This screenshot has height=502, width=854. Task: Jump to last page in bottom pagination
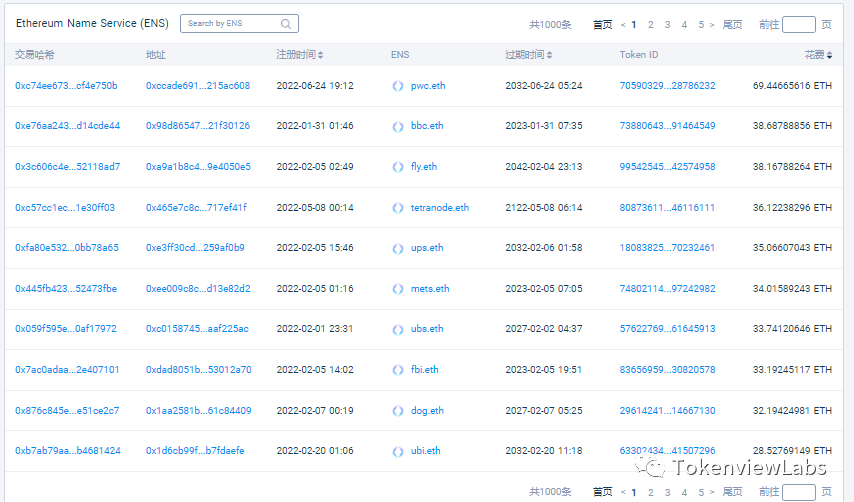point(733,492)
